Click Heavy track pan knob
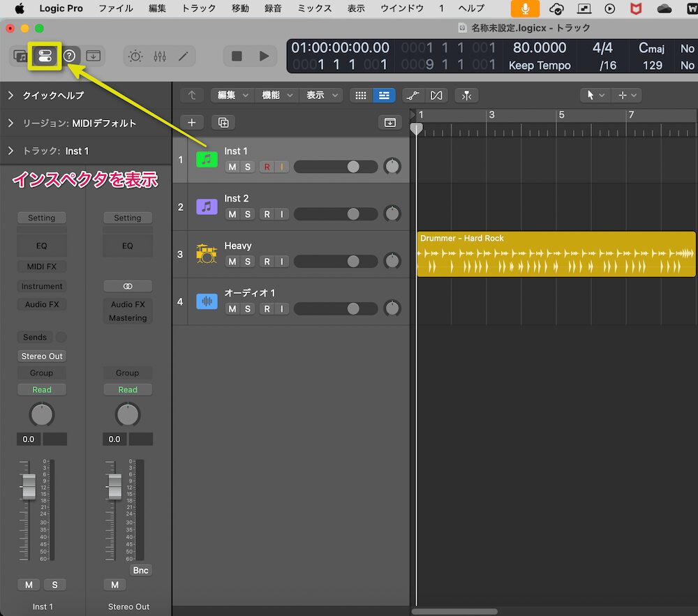Screen dimensions: 698x616 (392, 261)
